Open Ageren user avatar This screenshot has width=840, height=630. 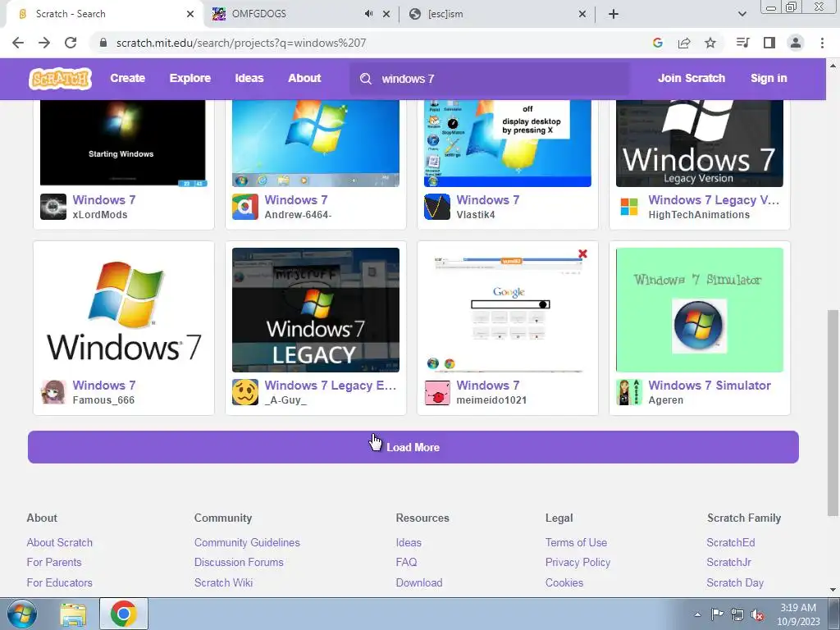coord(629,392)
